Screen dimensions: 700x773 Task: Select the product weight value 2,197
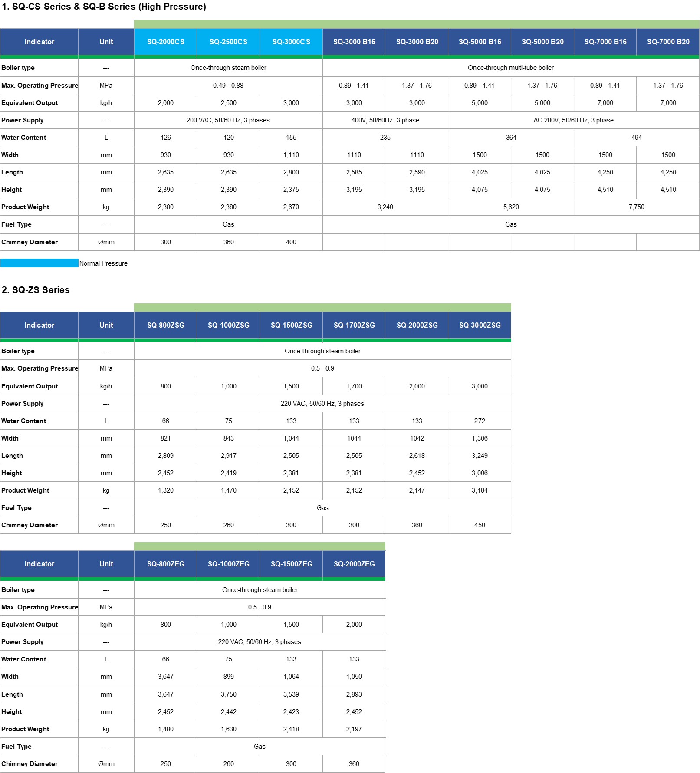[x=354, y=729]
